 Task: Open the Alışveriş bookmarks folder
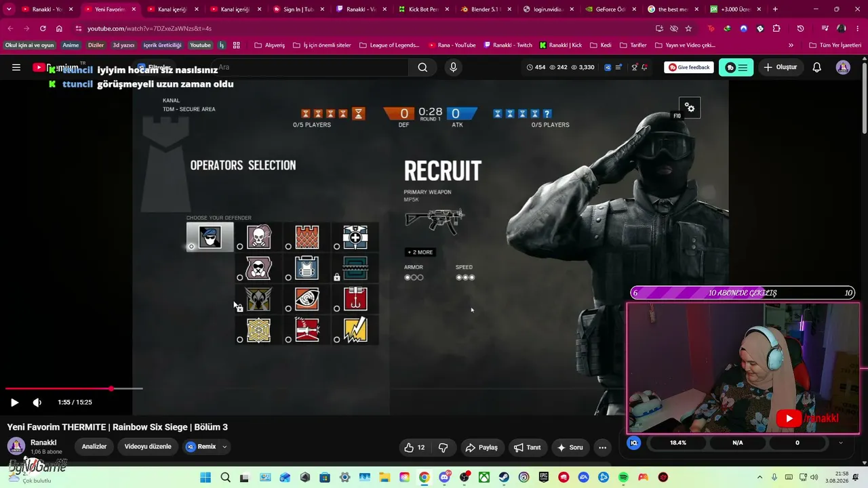coord(269,45)
